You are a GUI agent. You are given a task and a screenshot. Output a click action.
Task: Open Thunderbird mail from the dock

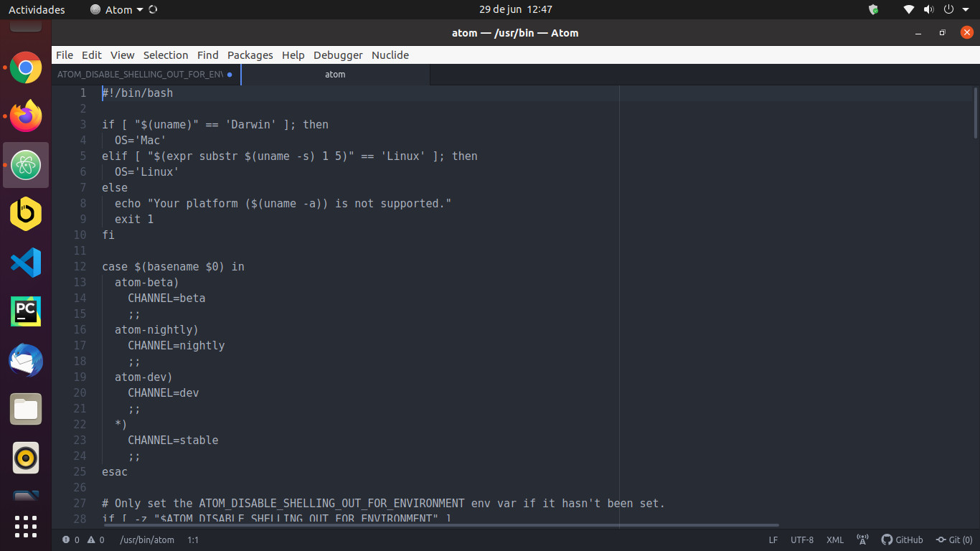[26, 360]
